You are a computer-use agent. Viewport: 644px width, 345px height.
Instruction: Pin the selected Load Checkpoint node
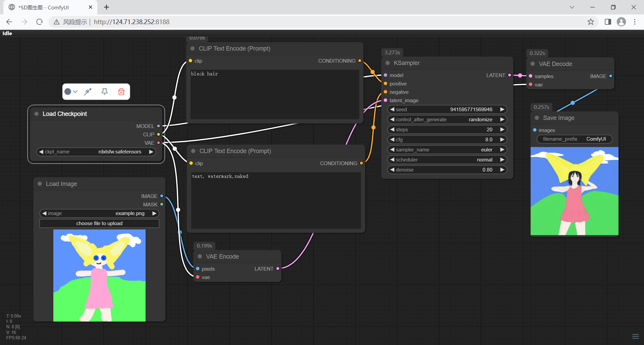[105, 92]
